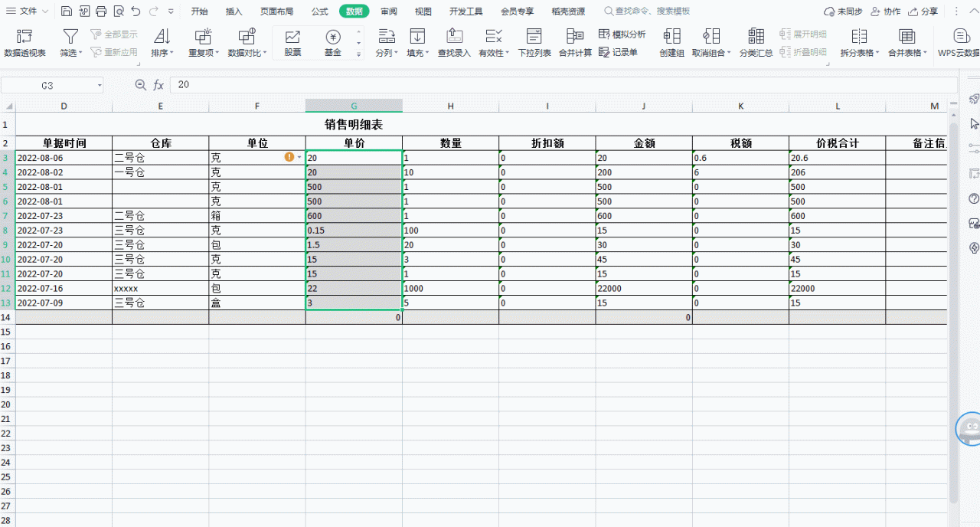Viewport: 980px width, 527px height.
Task: Click the formula bar showing 20
Action: (x=563, y=85)
